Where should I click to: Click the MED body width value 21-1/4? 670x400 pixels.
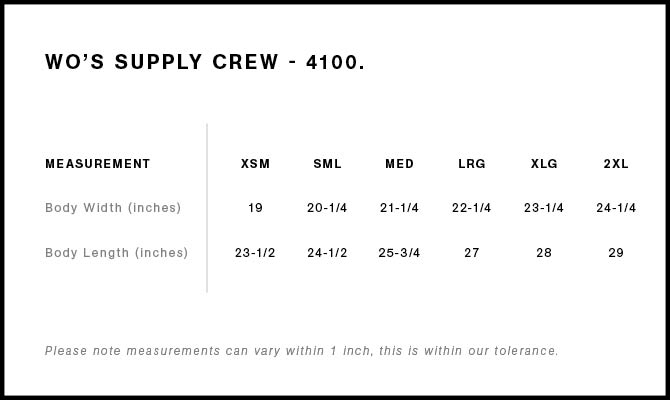click(x=399, y=208)
